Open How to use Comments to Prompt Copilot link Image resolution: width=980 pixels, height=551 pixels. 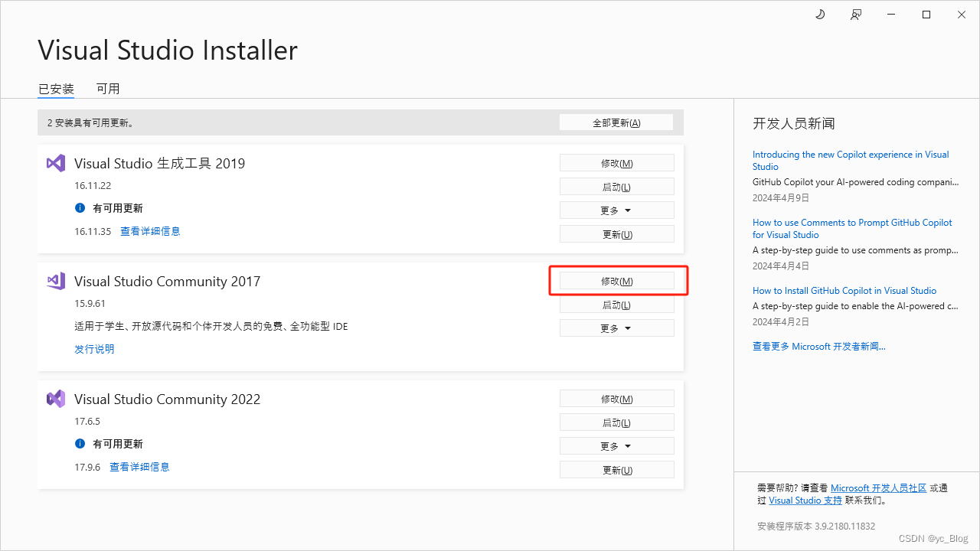click(852, 229)
